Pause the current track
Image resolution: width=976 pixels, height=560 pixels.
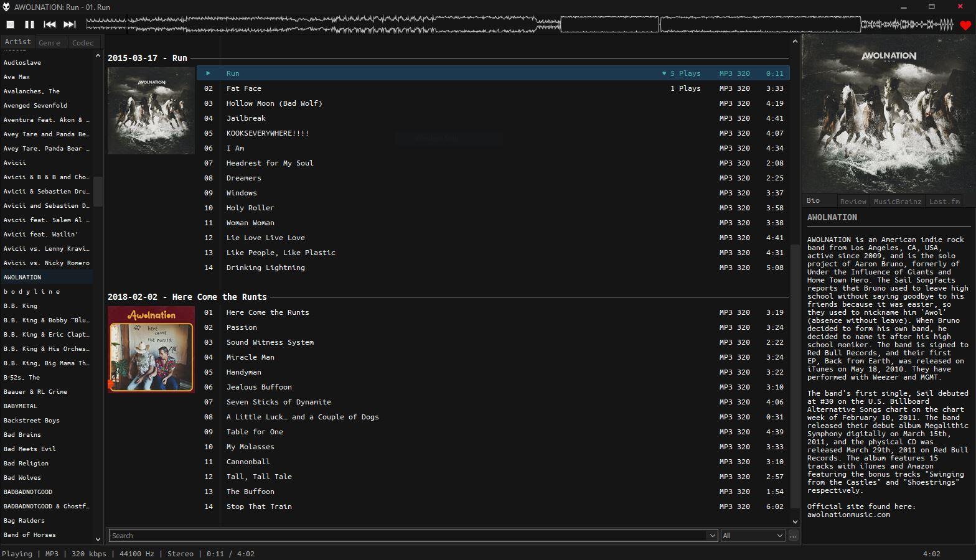click(x=29, y=24)
